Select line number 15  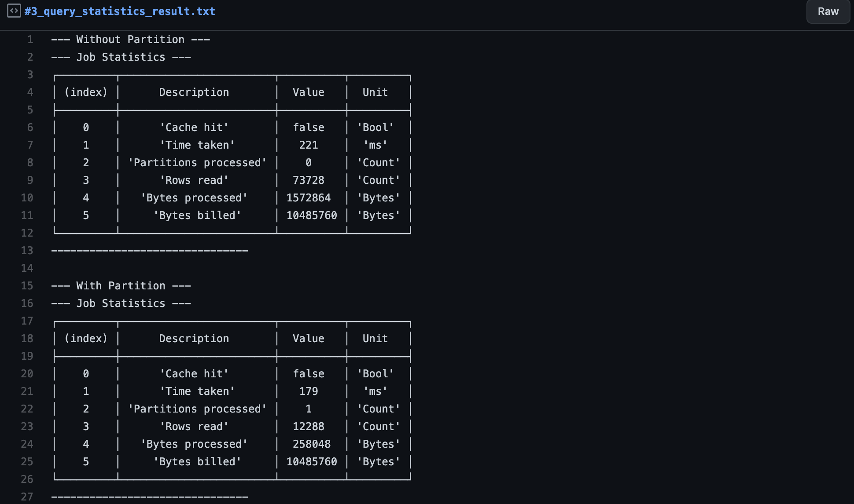tap(27, 286)
